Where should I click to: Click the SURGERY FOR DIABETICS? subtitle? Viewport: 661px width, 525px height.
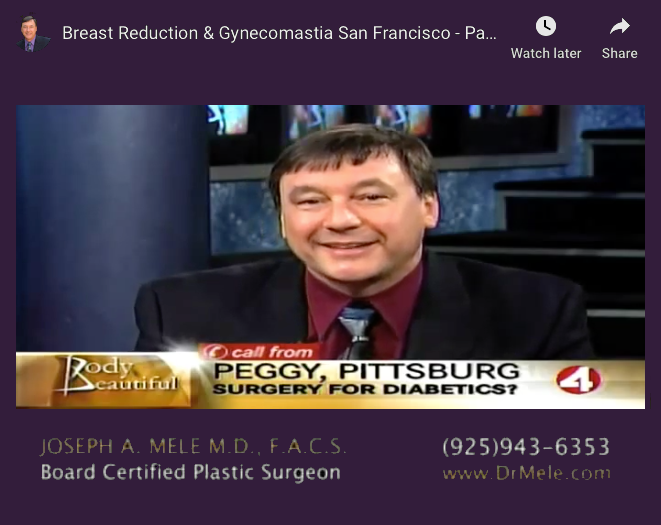coord(365,389)
